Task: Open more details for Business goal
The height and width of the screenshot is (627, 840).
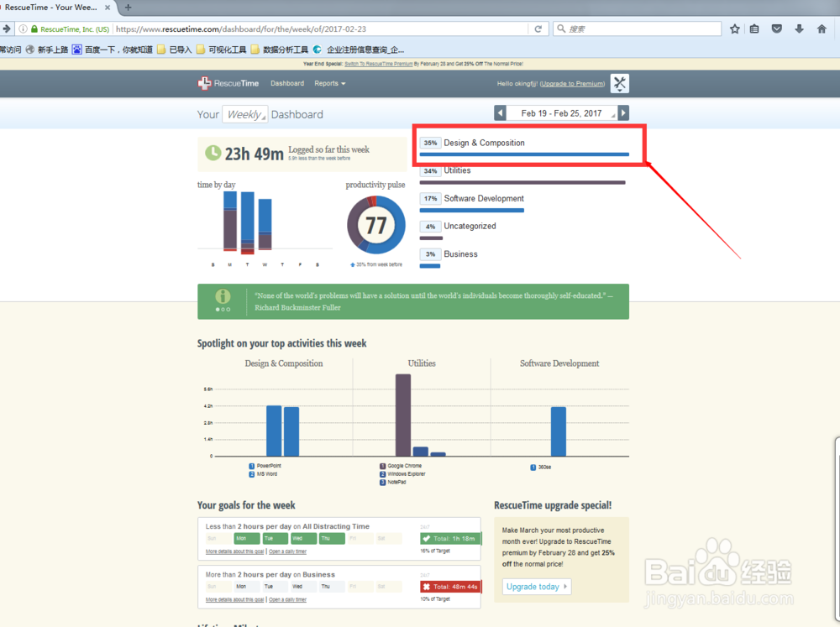Action: (x=234, y=599)
